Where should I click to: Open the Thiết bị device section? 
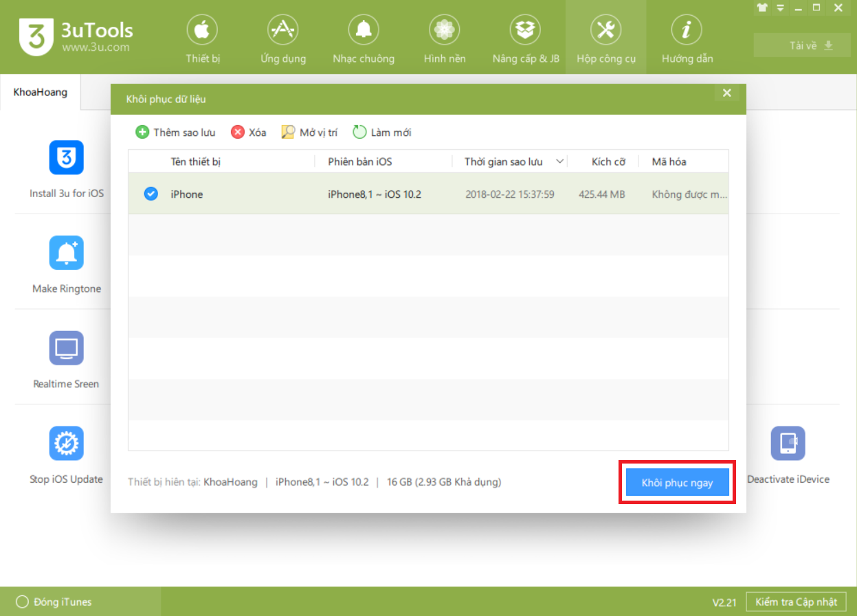coord(202,38)
